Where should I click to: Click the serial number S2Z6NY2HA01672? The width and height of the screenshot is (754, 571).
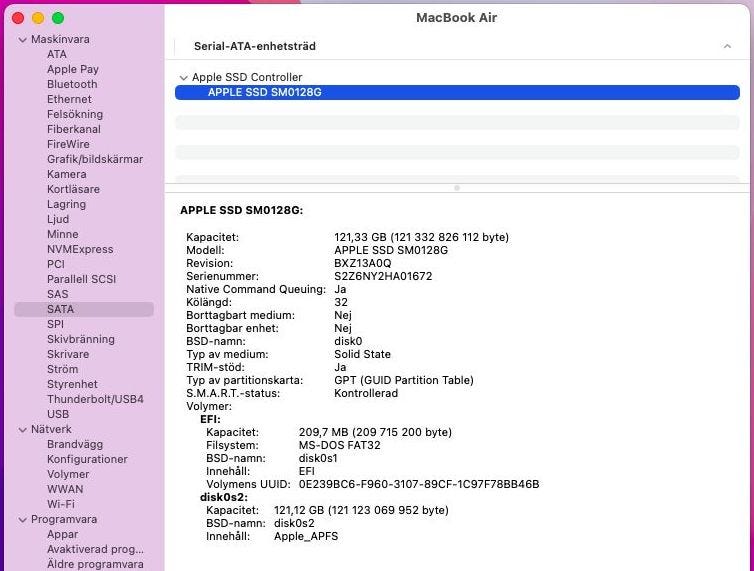[x=383, y=276]
